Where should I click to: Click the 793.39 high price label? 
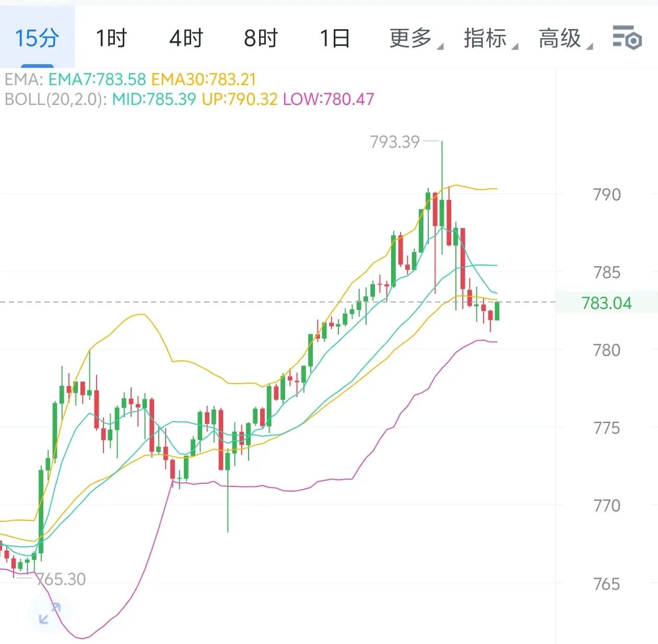pyautogui.click(x=395, y=141)
